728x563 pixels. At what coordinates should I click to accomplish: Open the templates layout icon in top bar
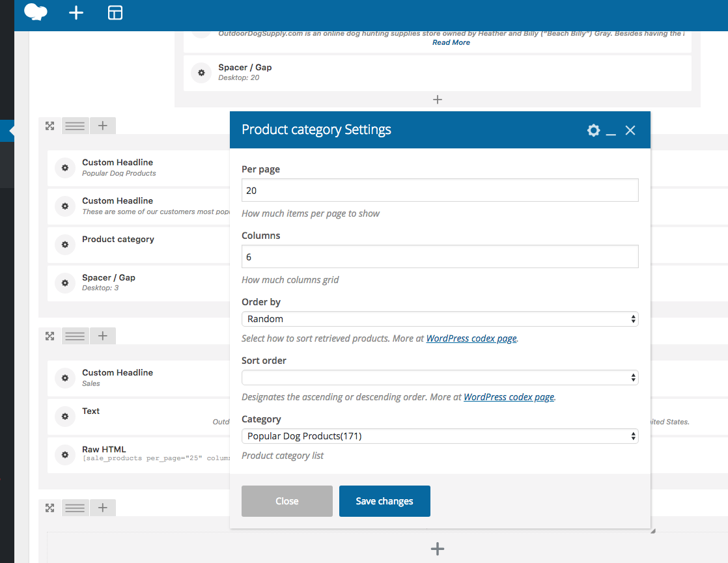115,13
